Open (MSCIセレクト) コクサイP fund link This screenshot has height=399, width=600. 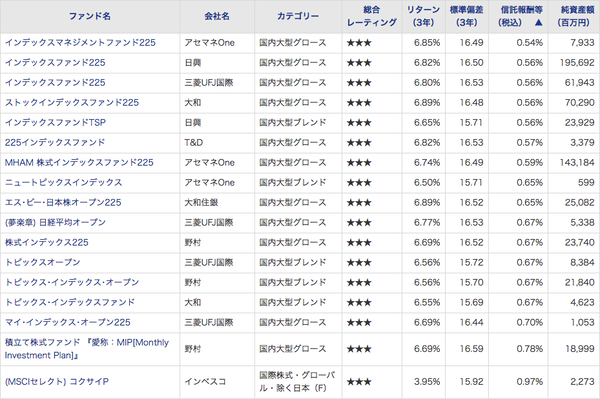tap(57, 382)
